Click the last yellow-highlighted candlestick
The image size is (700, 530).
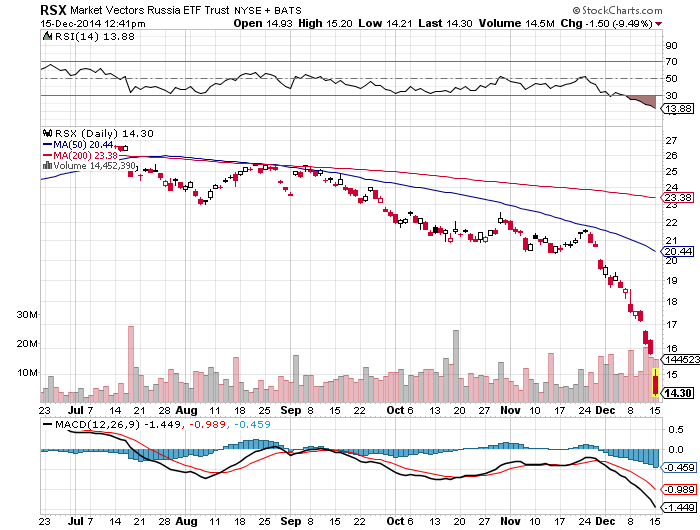tap(654, 381)
